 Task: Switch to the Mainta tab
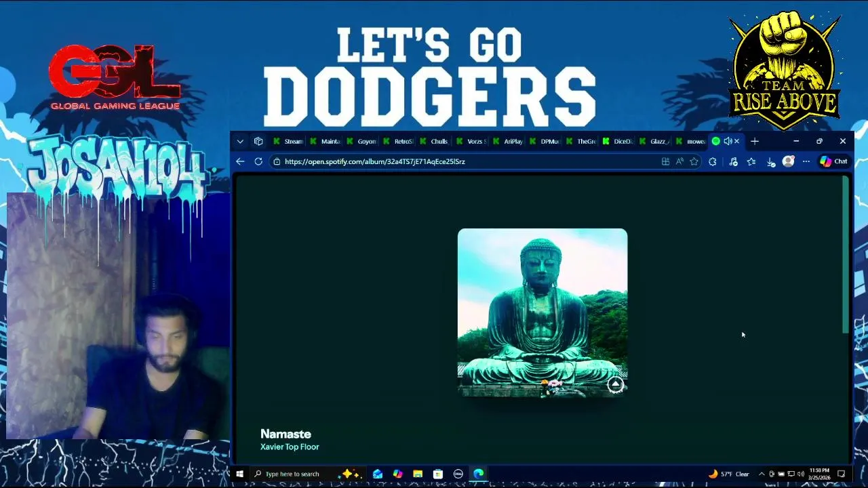[324, 142]
